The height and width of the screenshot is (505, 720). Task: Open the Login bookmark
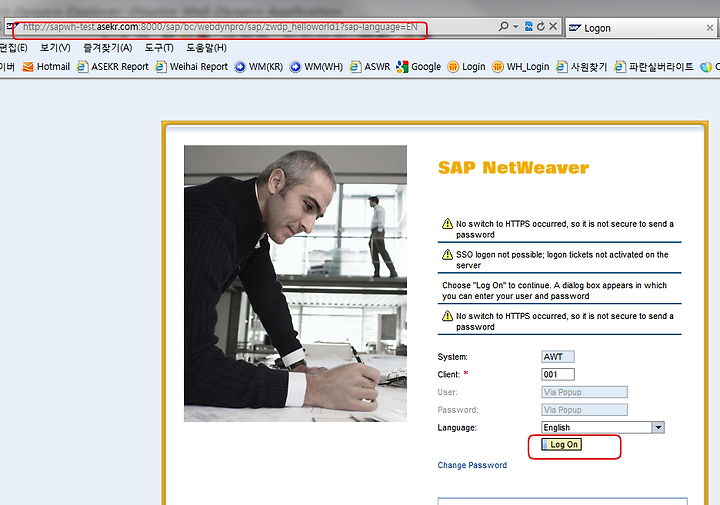[466, 67]
